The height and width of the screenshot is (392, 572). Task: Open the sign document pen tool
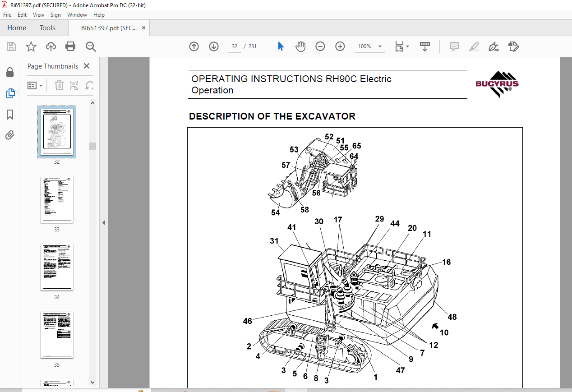point(494,46)
